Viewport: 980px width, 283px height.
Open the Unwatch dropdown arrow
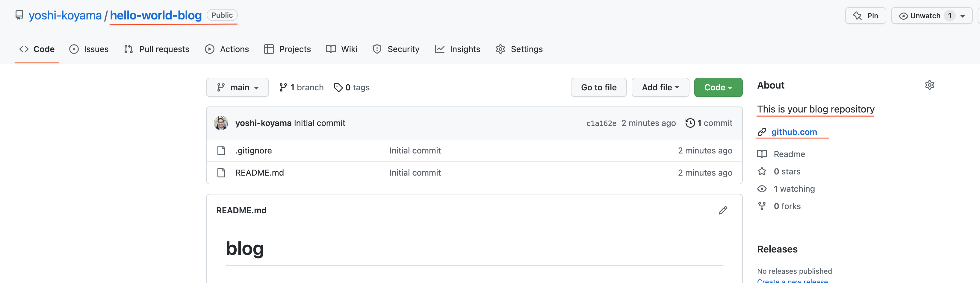tap(963, 16)
